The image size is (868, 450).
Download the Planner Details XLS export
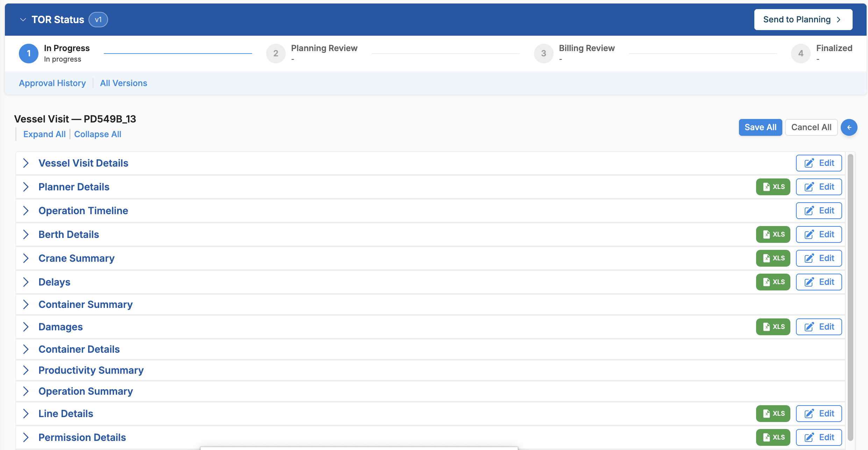tap(773, 187)
